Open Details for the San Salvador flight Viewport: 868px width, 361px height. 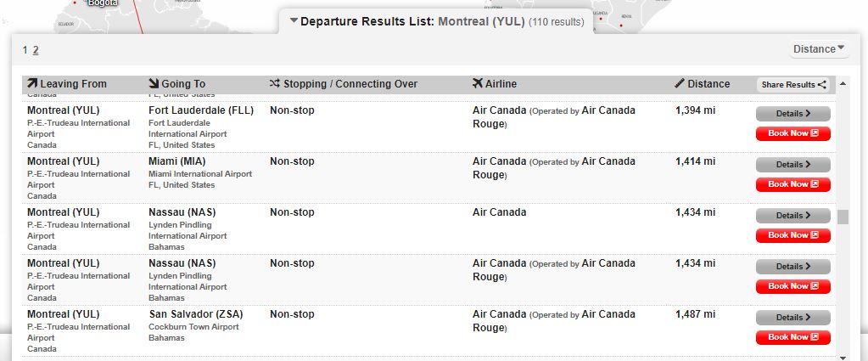(792, 317)
